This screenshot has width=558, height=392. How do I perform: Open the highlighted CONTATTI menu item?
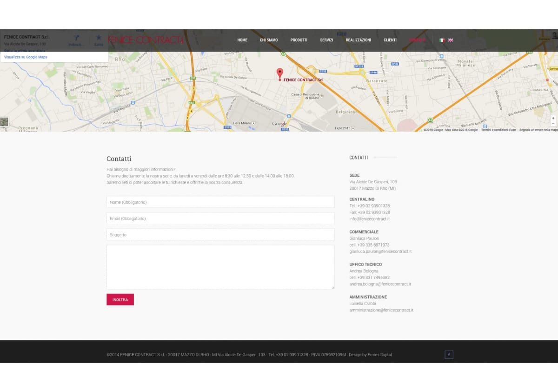point(417,40)
